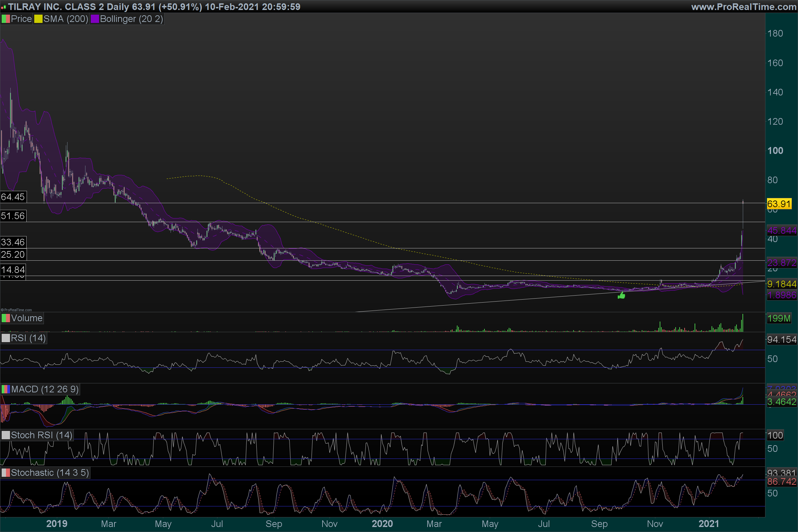Click the Stochastic (14 3 5) legend icon
This screenshot has width=798, height=532.
[x=5, y=473]
